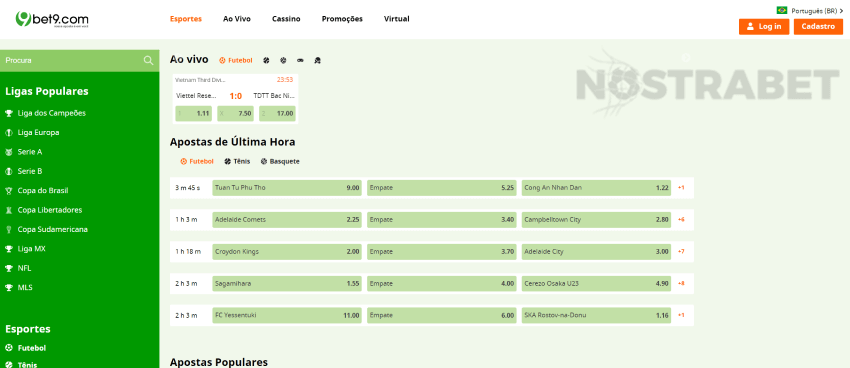Click the trophy icon beside MLS

coord(9,288)
